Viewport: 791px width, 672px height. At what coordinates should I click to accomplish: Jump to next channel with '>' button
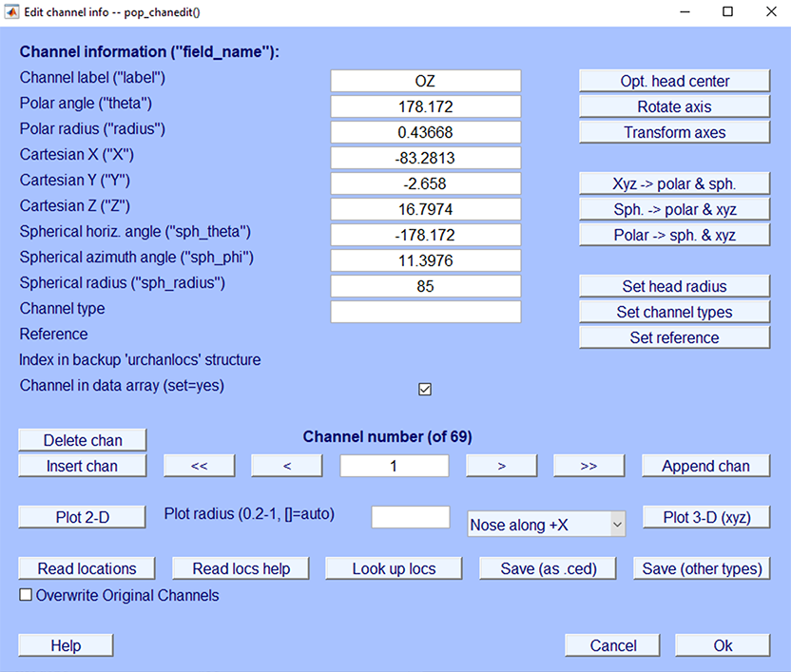point(501,466)
